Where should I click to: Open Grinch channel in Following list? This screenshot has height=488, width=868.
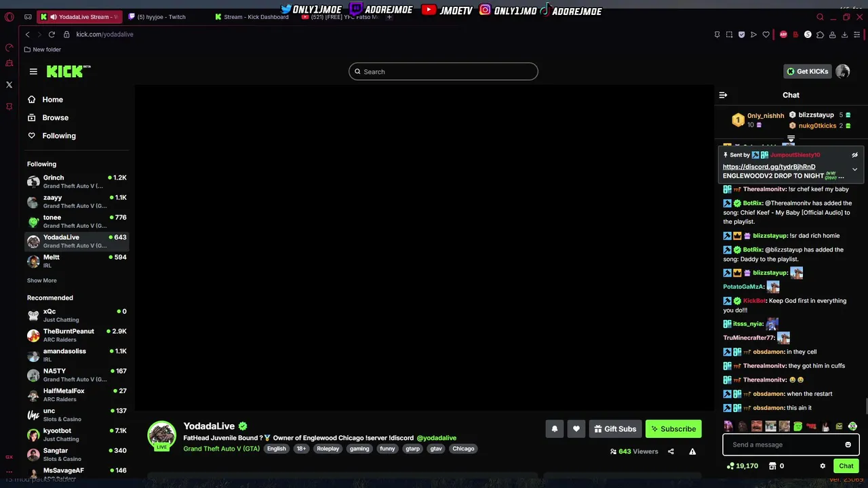pos(77,181)
